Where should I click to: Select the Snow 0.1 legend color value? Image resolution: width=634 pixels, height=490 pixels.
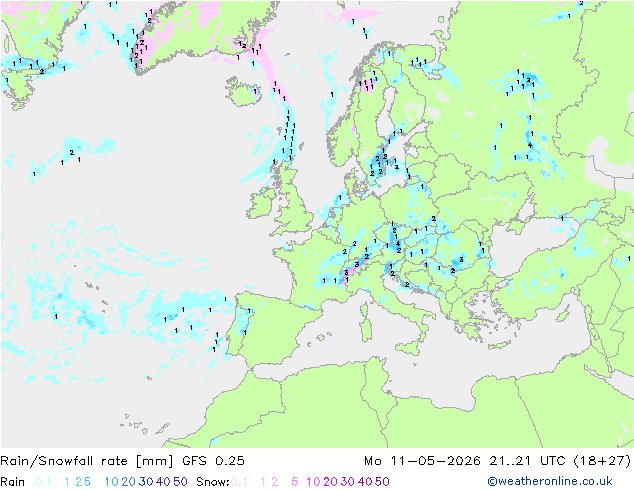click(239, 482)
